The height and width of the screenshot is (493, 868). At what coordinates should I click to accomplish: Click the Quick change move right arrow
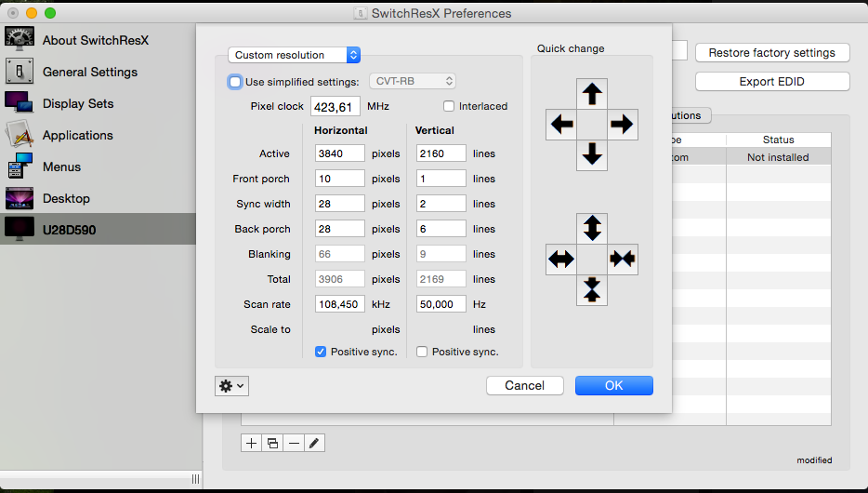click(x=623, y=124)
